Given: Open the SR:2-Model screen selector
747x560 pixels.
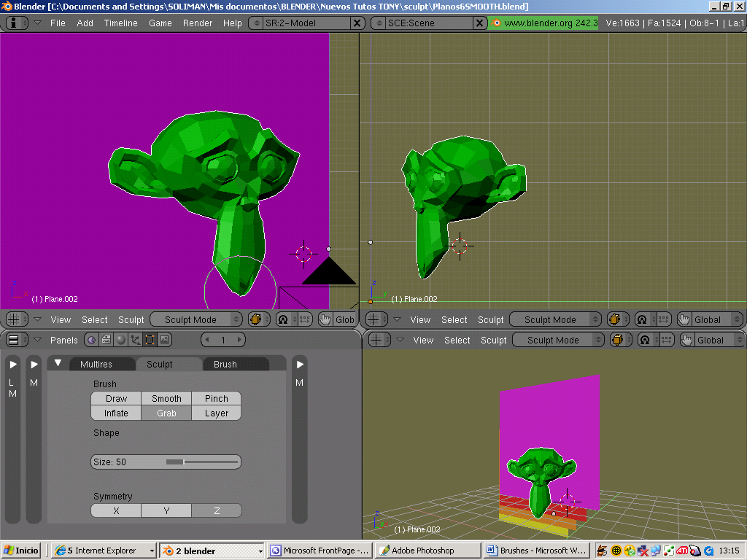Looking at the screenshot, I should pos(256,23).
